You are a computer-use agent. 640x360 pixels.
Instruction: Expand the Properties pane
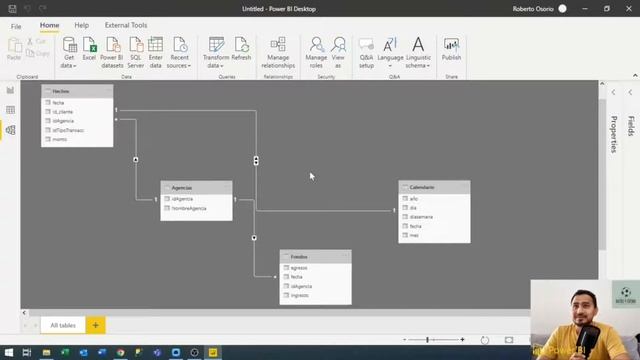coord(613,93)
